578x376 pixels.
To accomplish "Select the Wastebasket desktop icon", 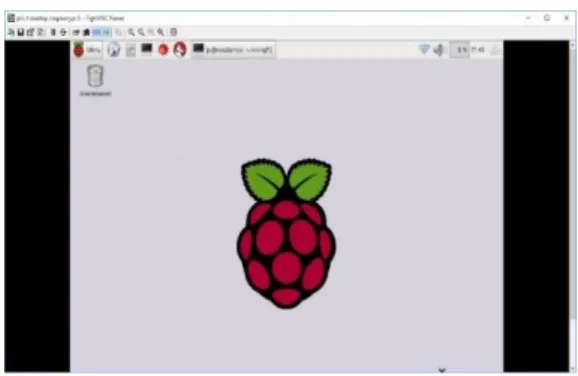I will 95,81.
